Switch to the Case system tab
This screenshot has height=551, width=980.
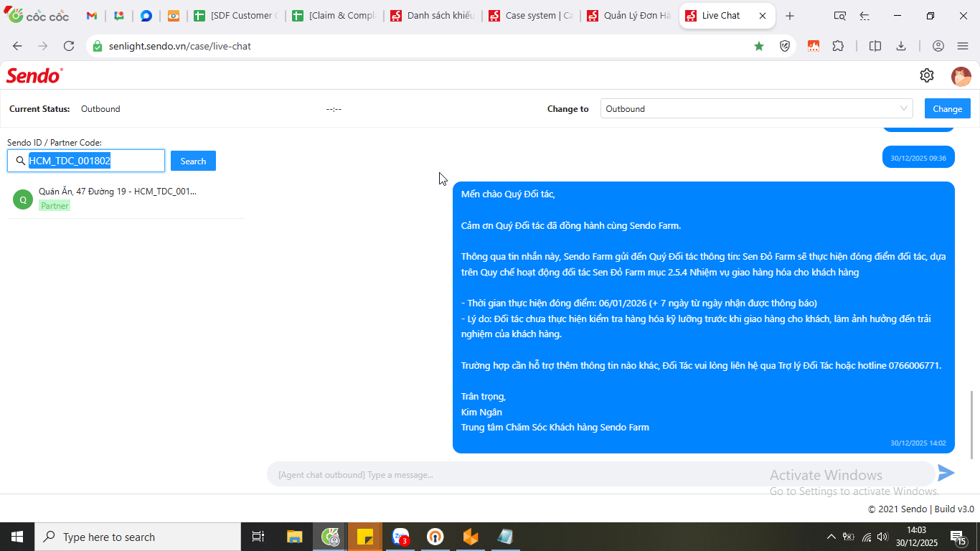(x=529, y=16)
